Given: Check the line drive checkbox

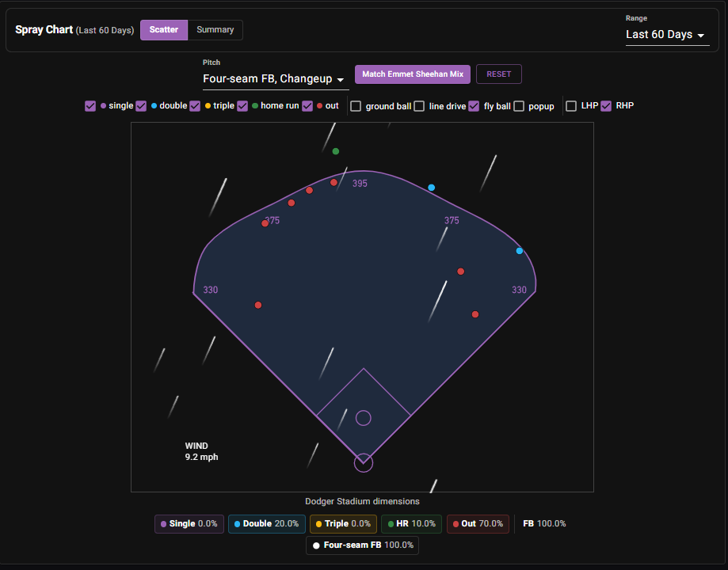Looking at the screenshot, I should point(419,106).
